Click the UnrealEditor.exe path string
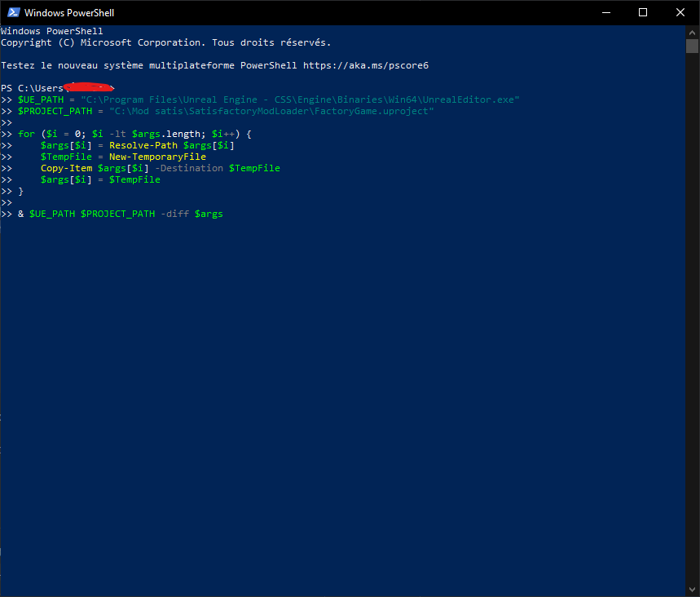700x597 pixels. tap(300, 99)
